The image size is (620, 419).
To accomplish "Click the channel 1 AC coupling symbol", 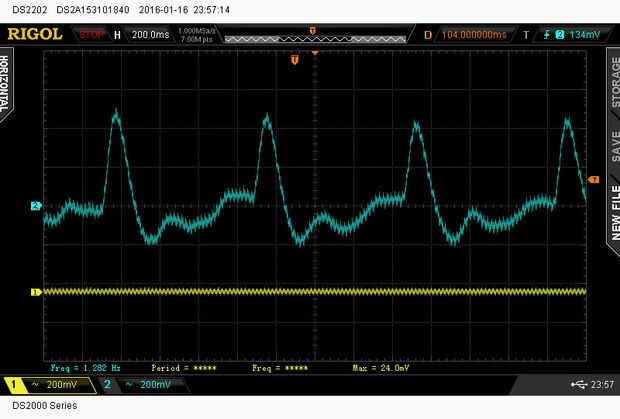I will click(x=35, y=385).
